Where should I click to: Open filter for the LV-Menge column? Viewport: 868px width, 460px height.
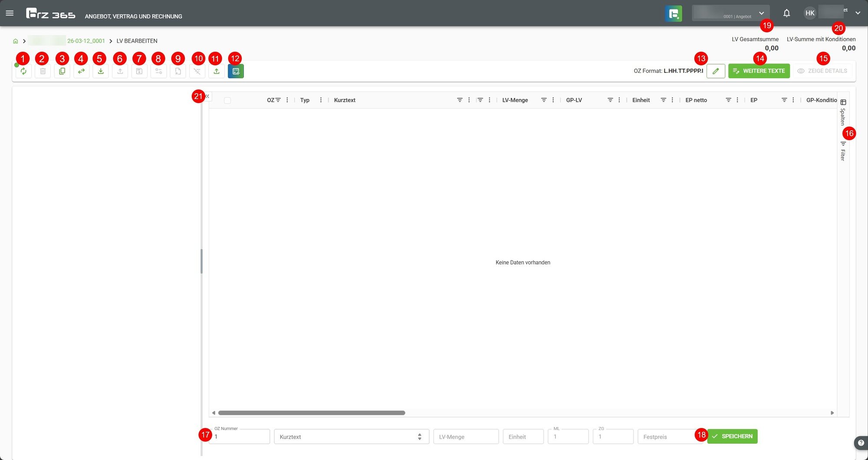544,100
